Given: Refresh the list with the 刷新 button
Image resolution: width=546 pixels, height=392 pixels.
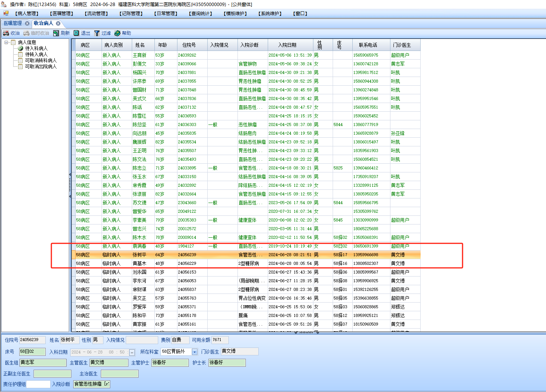Looking at the screenshot, I should (x=62, y=33).
